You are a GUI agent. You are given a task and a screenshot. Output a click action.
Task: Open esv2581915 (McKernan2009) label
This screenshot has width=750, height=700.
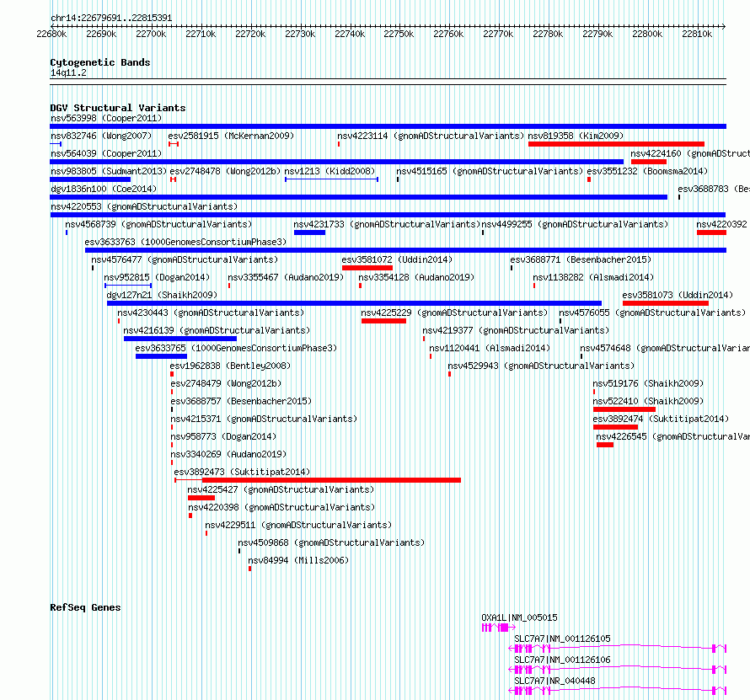pyautogui.click(x=231, y=136)
